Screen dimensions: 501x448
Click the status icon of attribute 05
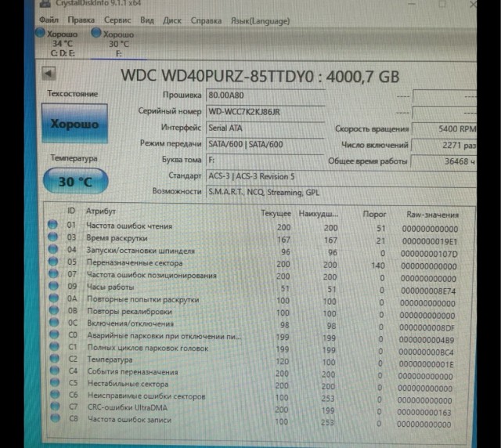pos(53,262)
